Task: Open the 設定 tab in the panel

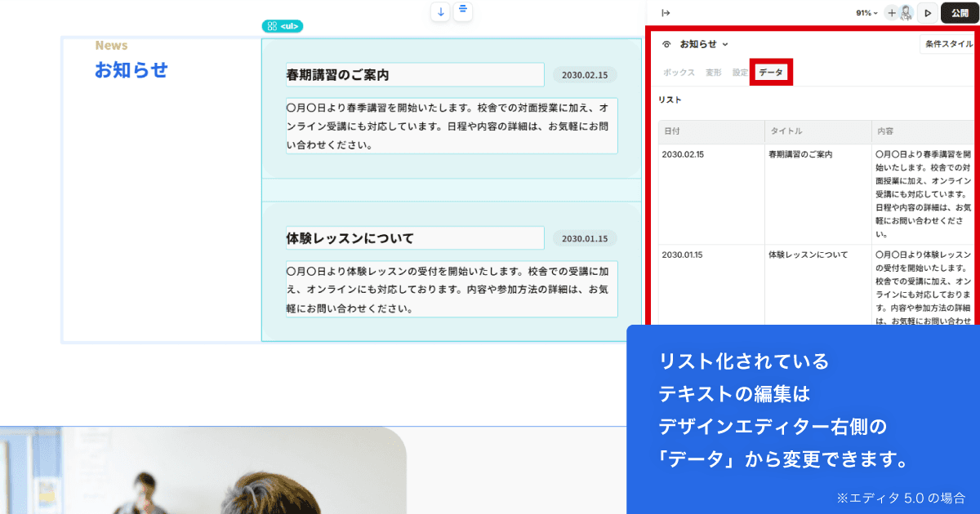Action: point(741,72)
